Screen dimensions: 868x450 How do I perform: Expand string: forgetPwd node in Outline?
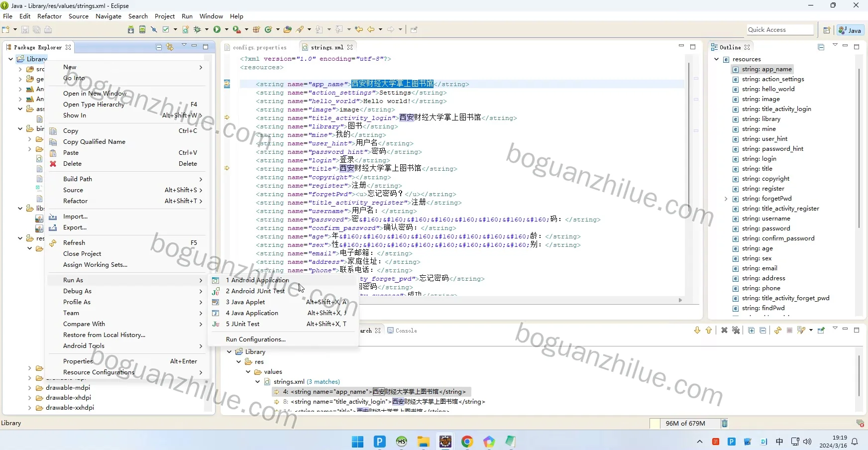[x=726, y=199]
